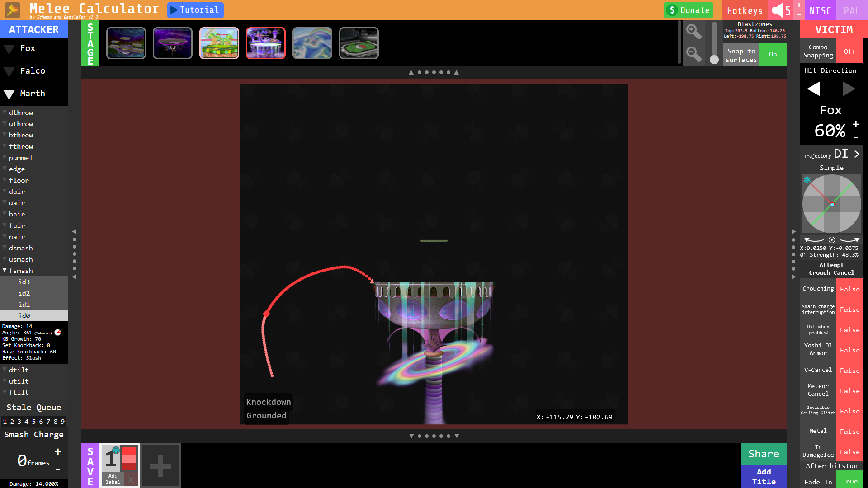This screenshot has width=868, height=488.
Task: Toggle Meteor Cancel setting
Action: [x=850, y=391]
